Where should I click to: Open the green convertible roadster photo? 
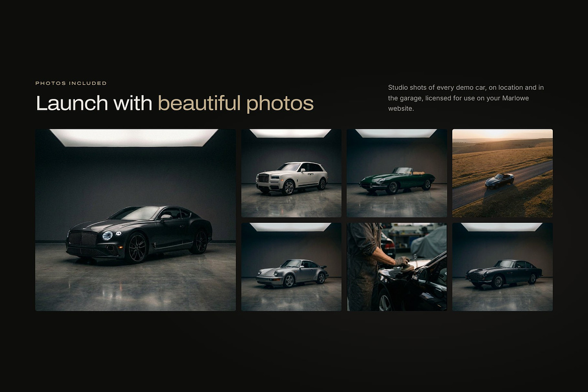pyautogui.click(x=397, y=173)
